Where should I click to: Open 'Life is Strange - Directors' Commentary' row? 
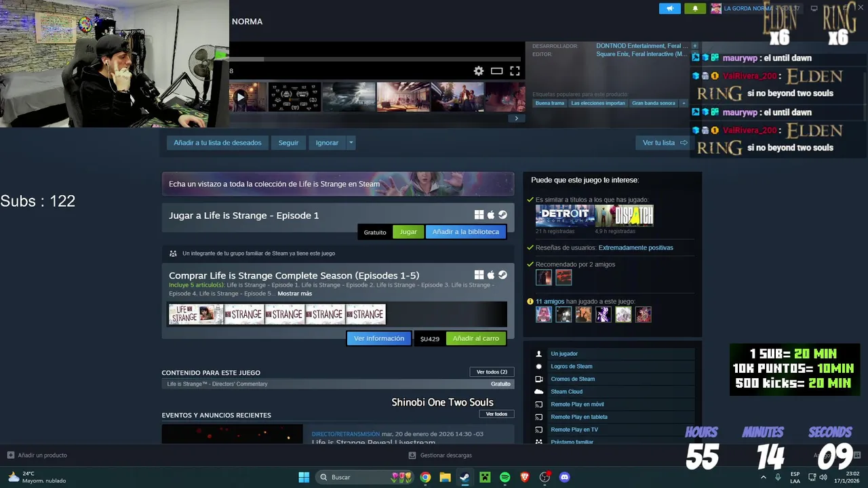[x=338, y=384]
